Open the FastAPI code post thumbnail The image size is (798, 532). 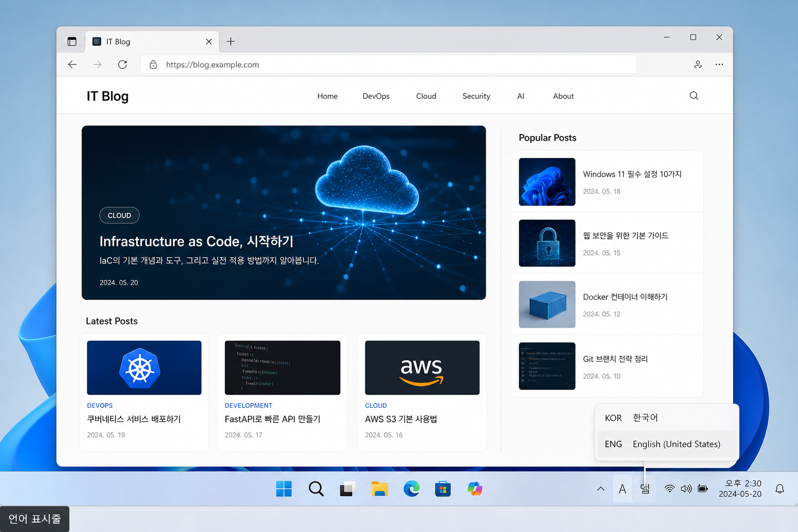[283, 368]
